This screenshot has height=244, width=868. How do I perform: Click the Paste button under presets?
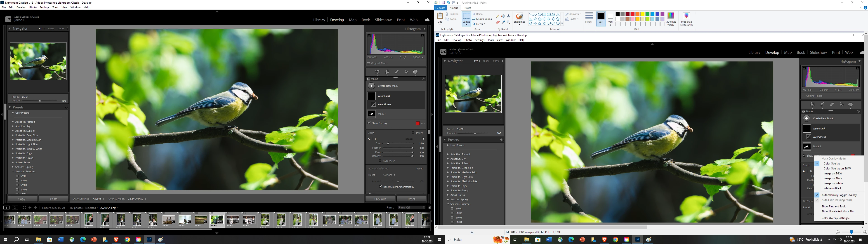click(54, 199)
